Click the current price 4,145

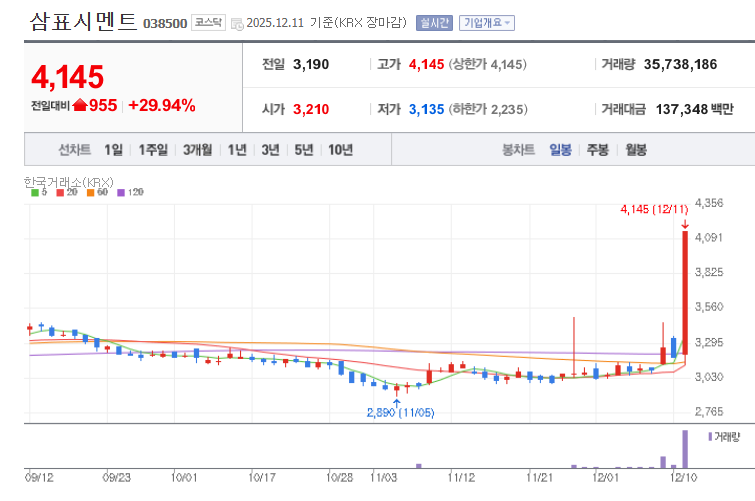[x=67, y=77]
